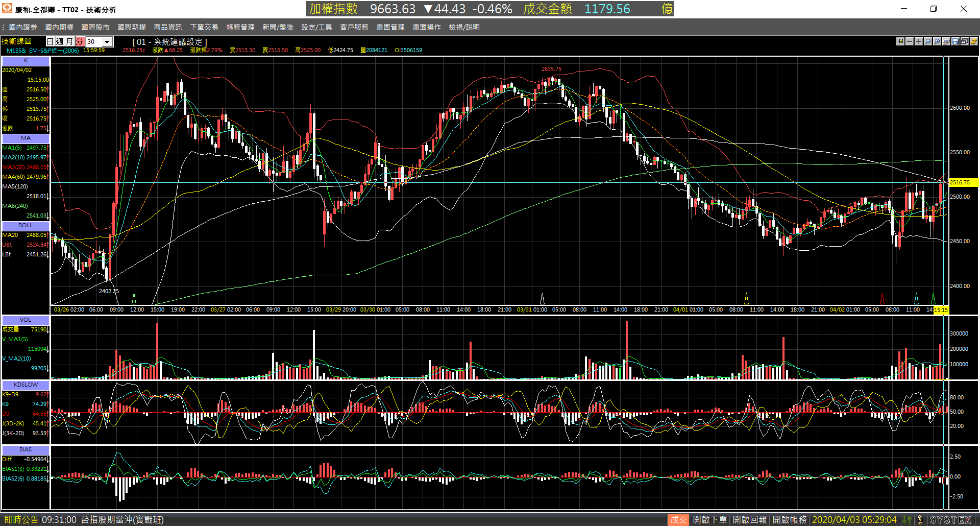Zoom out using the magnifier minus icon
This screenshot has width=980, height=526.
pos(928,41)
